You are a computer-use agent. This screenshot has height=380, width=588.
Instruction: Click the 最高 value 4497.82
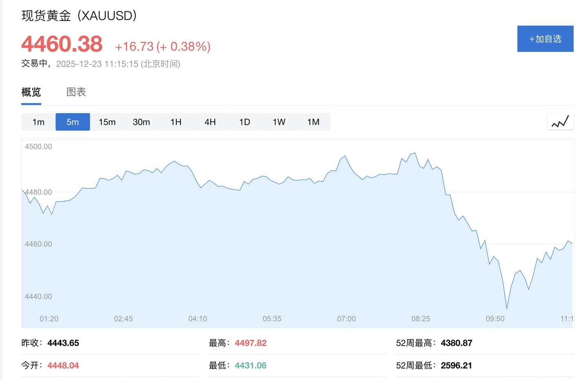click(x=250, y=343)
